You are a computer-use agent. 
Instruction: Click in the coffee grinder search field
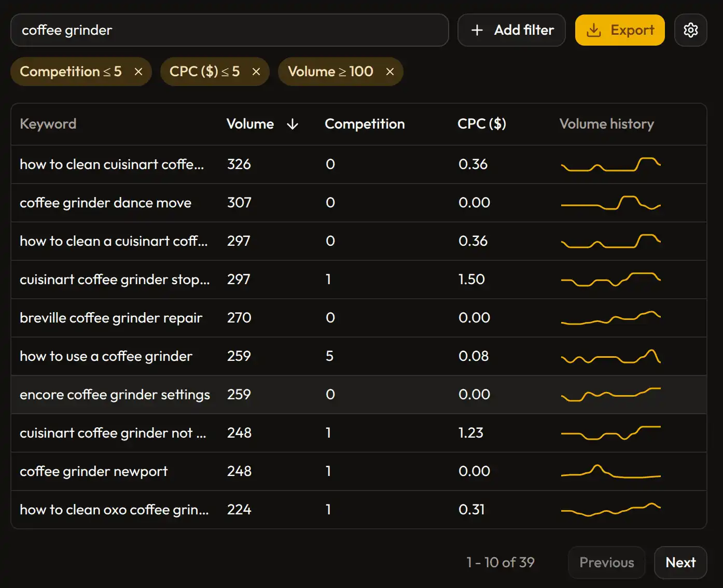tap(229, 30)
